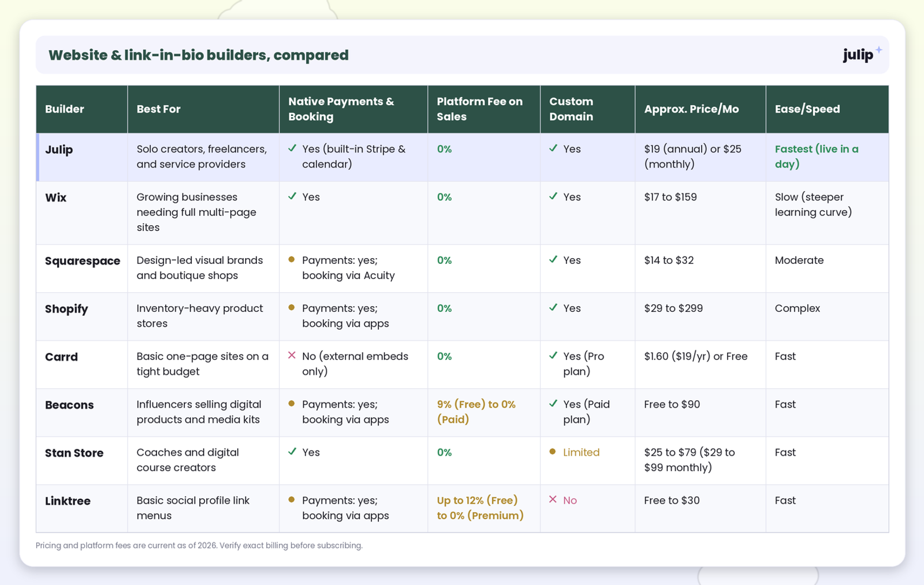Screen dimensions: 924x585
Task: Click the checkmark next to Beacons' Yes (Paid plan)
Action: click(x=553, y=404)
